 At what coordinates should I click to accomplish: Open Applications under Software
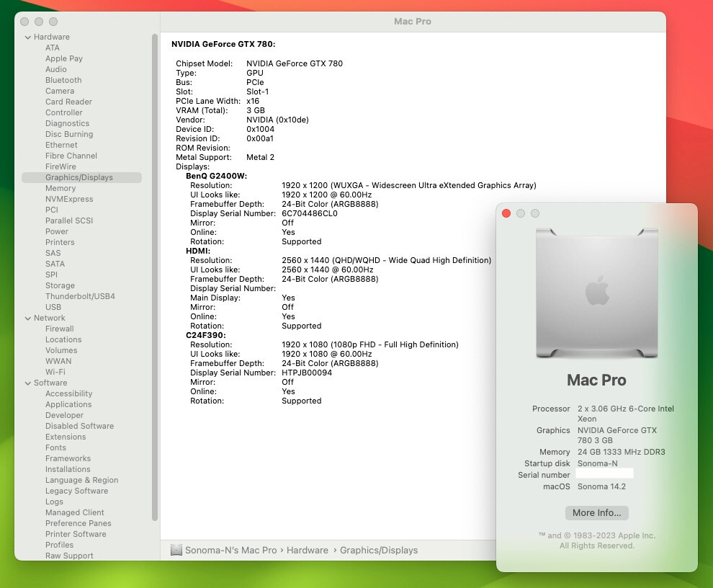(68, 404)
